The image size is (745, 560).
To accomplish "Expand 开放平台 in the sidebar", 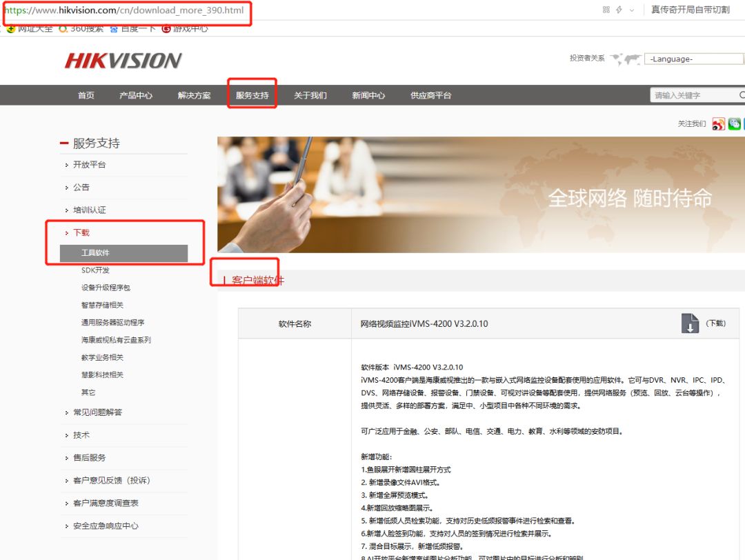I will [89, 165].
